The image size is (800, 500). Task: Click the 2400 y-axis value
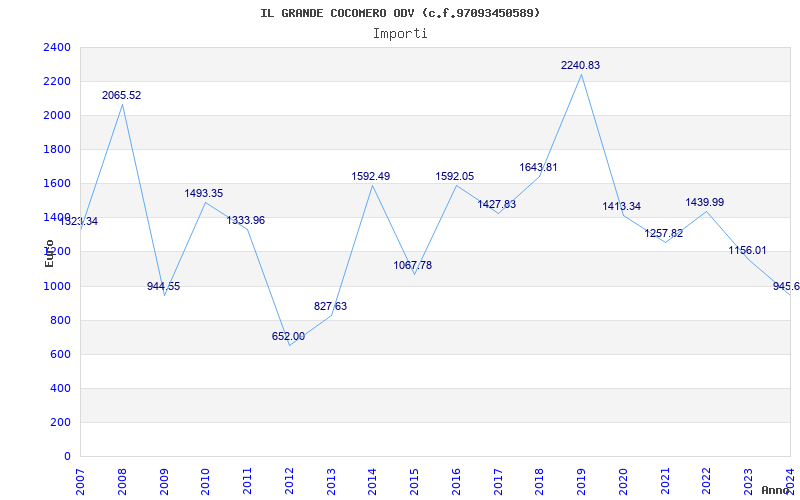tap(57, 47)
